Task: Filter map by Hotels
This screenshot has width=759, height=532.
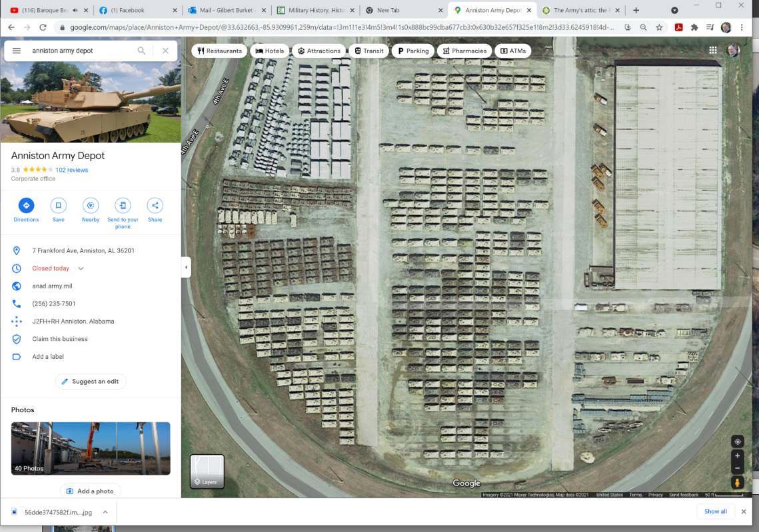Action: (x=270, y=51)
